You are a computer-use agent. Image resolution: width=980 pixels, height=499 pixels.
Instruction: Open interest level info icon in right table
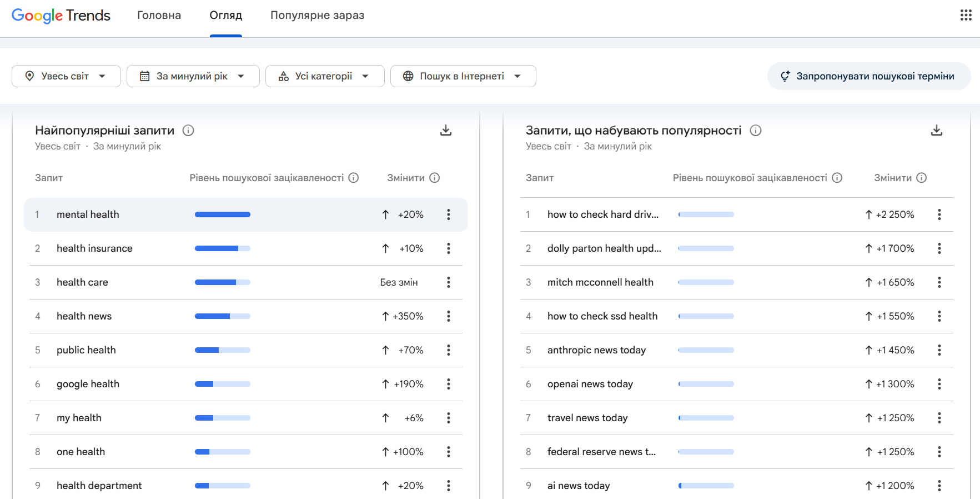tap(837, 178)
